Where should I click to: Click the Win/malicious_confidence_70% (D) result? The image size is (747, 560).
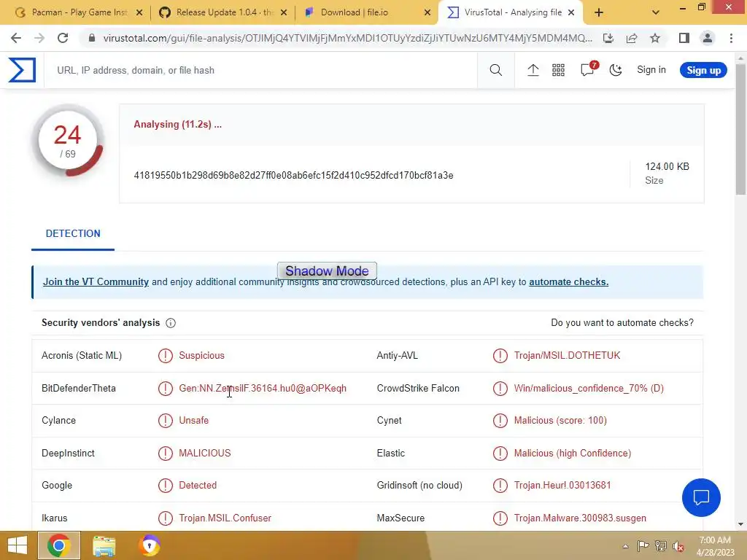(x=589, y=388)
